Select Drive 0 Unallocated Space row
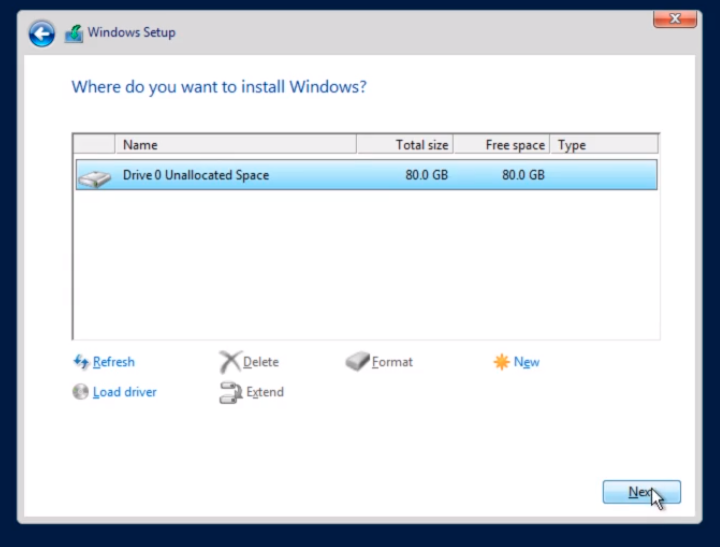 366,175
